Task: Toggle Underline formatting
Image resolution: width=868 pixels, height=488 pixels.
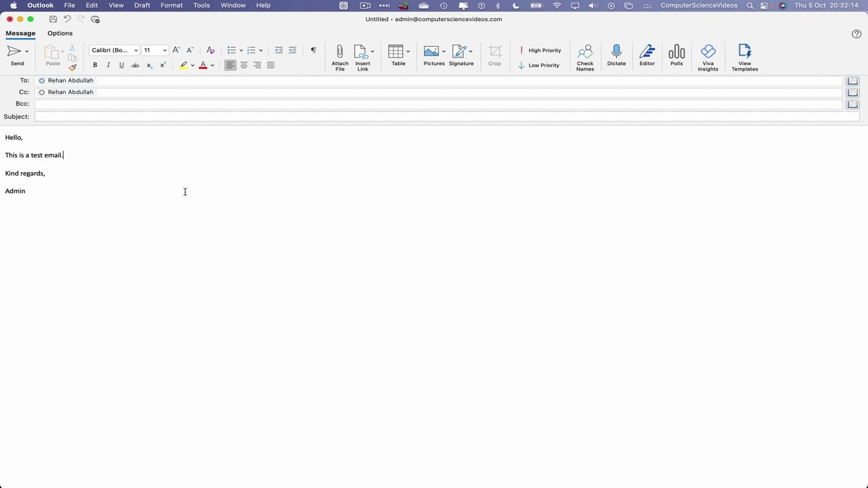Action: (121, 65)
